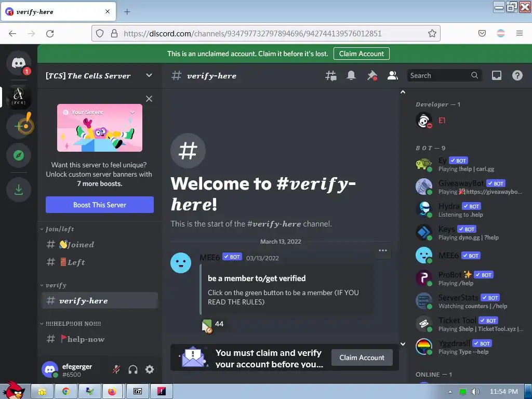Click the chat scroll down arrow

tap(403, 344)
